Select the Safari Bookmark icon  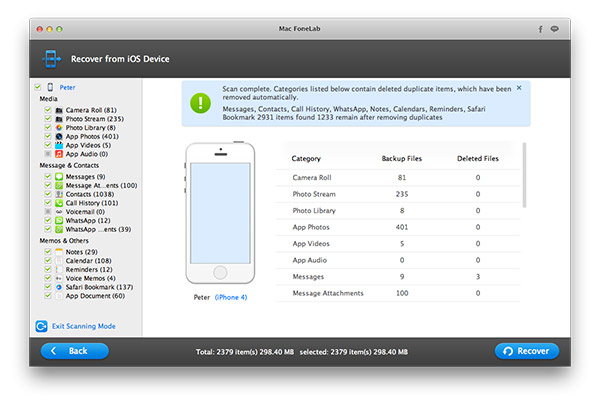pyautogui.click(x=59, y=287)
